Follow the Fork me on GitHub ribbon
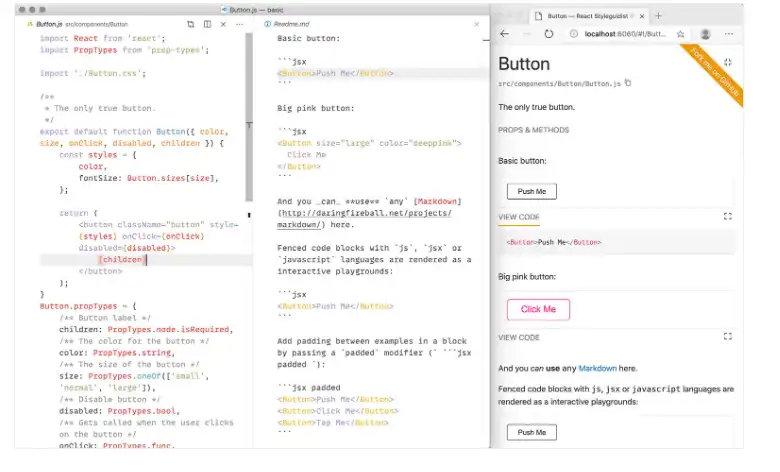Image resolution: width=780 pixels, height=472 pixels. point(714,74)
